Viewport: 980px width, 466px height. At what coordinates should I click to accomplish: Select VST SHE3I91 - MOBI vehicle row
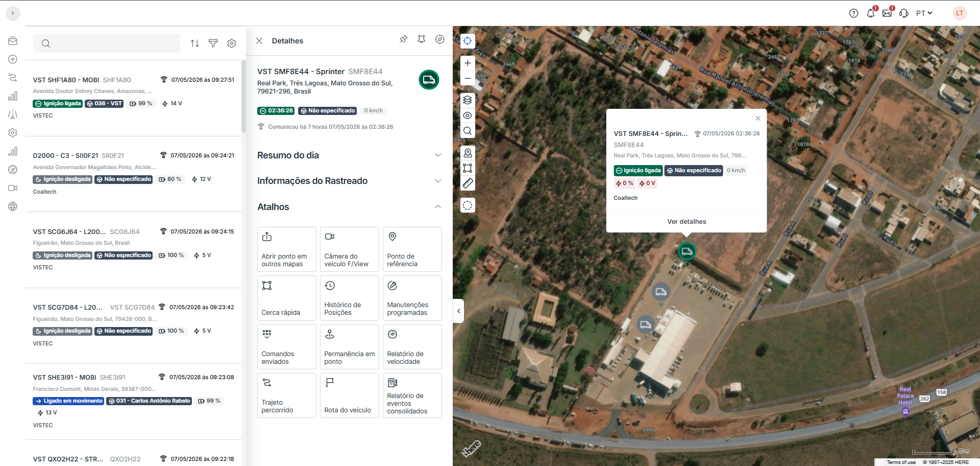click(x=133, y=401)
